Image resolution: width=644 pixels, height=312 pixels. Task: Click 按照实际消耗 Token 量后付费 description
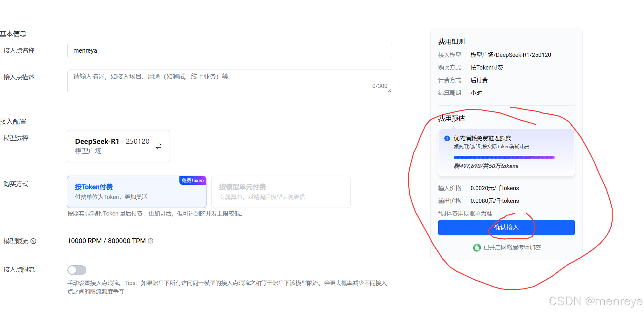coord(156,214)
